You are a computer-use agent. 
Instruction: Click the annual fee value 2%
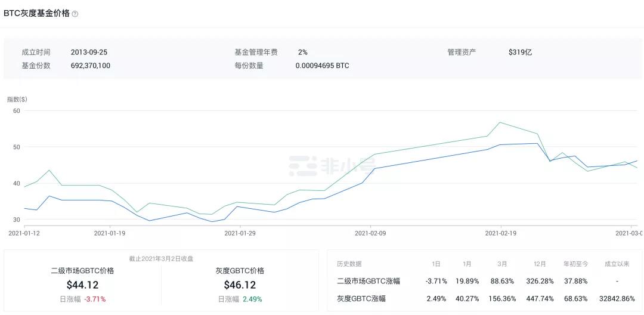tap(303, 52)
